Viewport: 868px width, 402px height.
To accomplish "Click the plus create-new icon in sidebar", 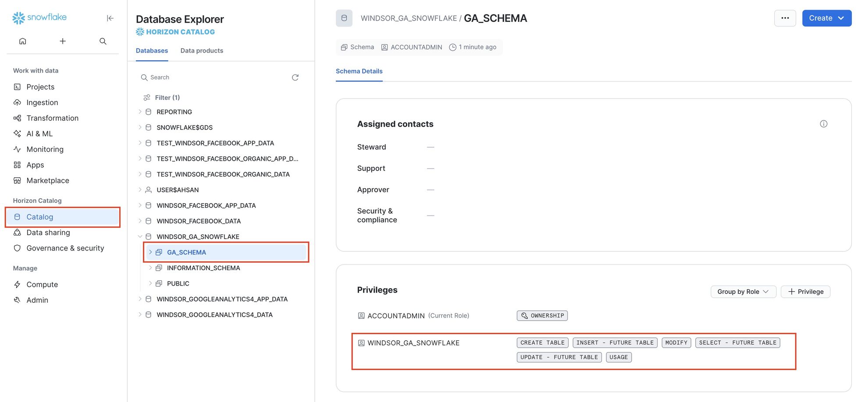I will pos(63,41).
